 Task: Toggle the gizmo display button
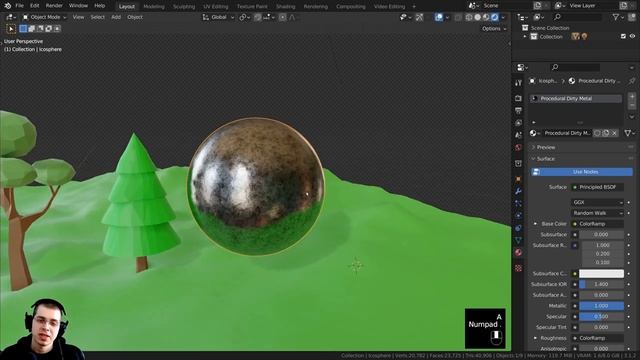point(419,17)
